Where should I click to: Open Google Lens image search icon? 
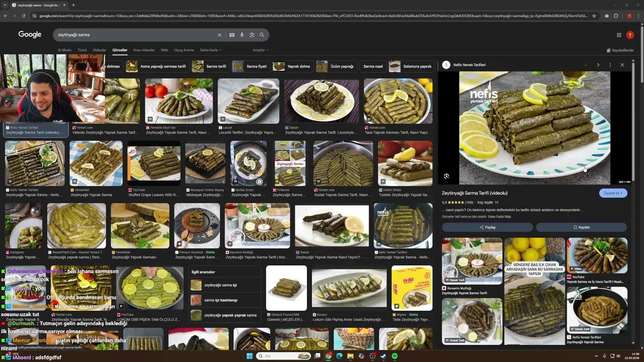[x=252, y=35]
